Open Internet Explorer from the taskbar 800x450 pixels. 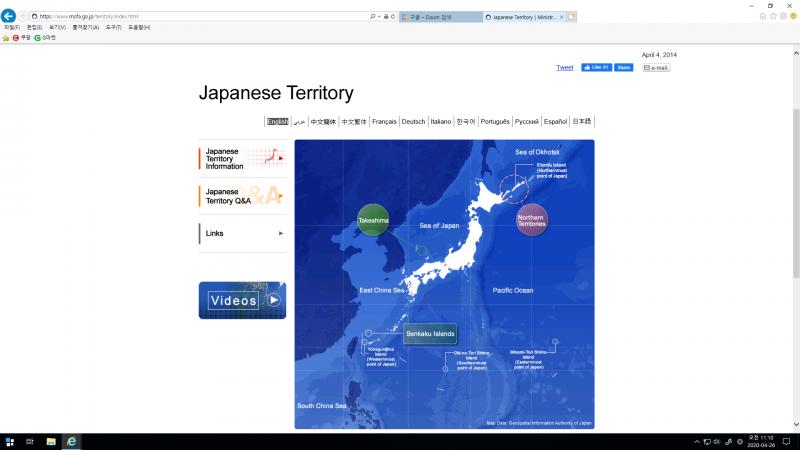click(x=71, y=441)
